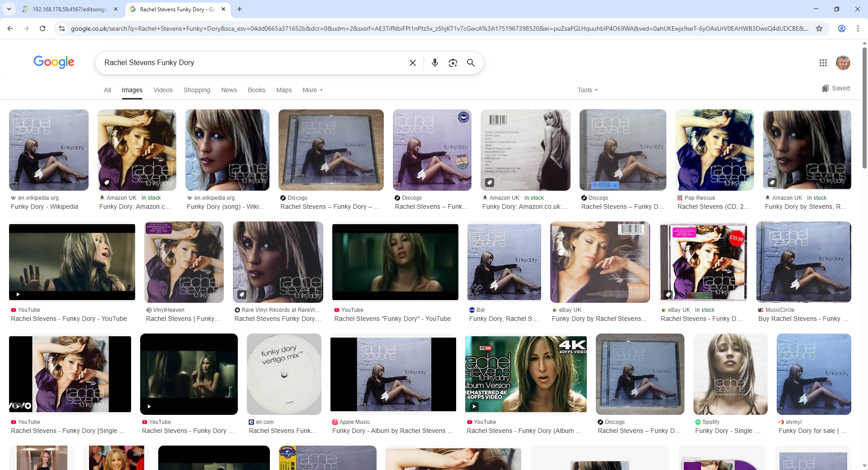Open Chrome three-dot menu
Image resolution: width=868 pixels, height=470 pixels.
[858, 28]
